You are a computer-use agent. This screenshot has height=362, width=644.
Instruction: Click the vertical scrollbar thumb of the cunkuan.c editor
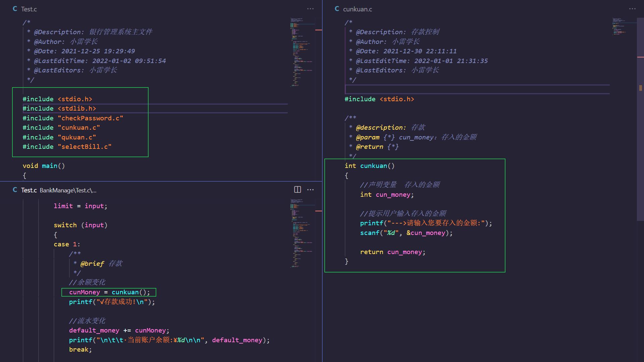click(x=640, y=119)
